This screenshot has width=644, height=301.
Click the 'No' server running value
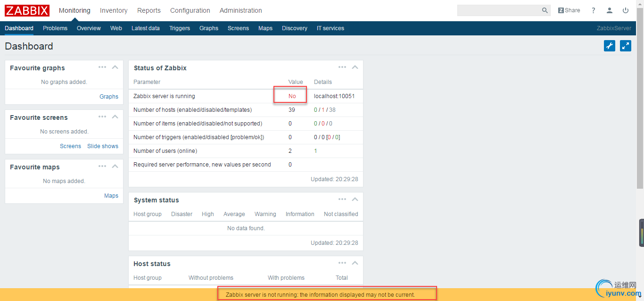[x=292, y=96]
